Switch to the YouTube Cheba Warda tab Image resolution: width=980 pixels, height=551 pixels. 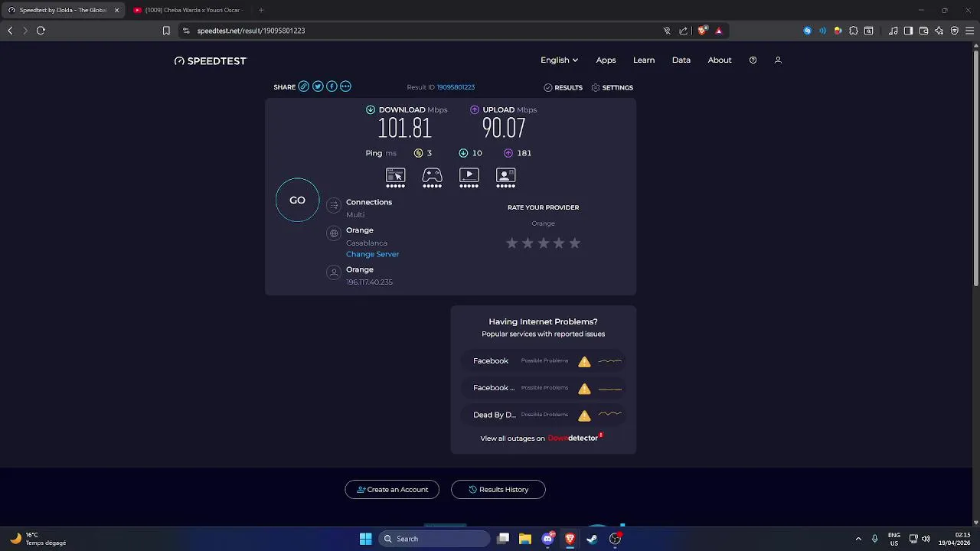point(188,10)
